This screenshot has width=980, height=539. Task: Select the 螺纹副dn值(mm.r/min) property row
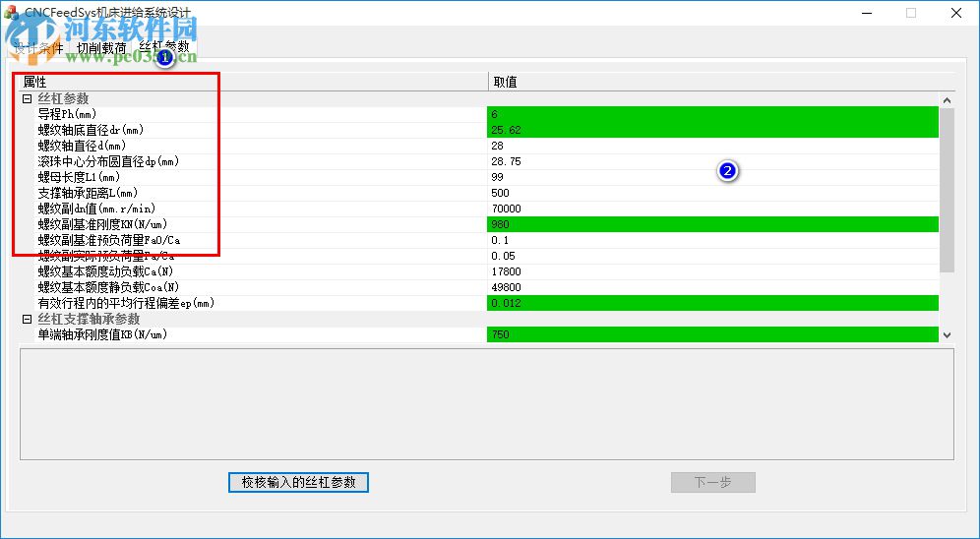262,209
